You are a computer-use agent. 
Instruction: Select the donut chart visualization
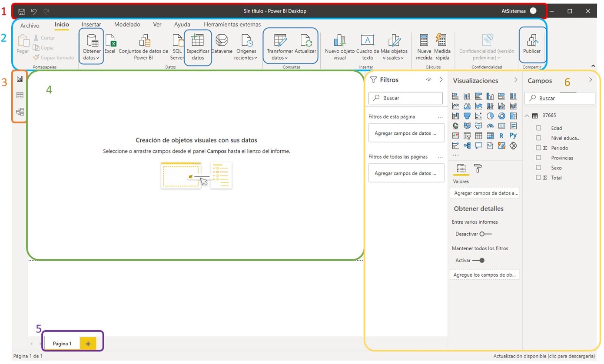coord(501,116)
